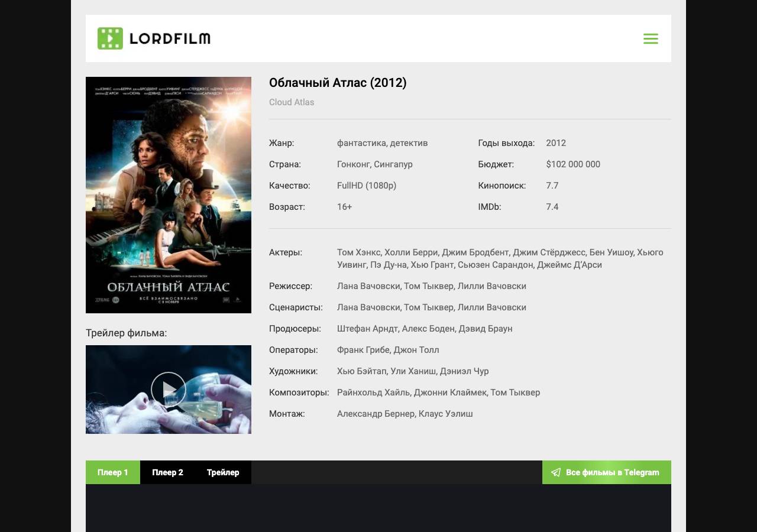Open actor Том Хэнкс
The width and height of the screenshot is (757, 532).
tap(359, 252)
